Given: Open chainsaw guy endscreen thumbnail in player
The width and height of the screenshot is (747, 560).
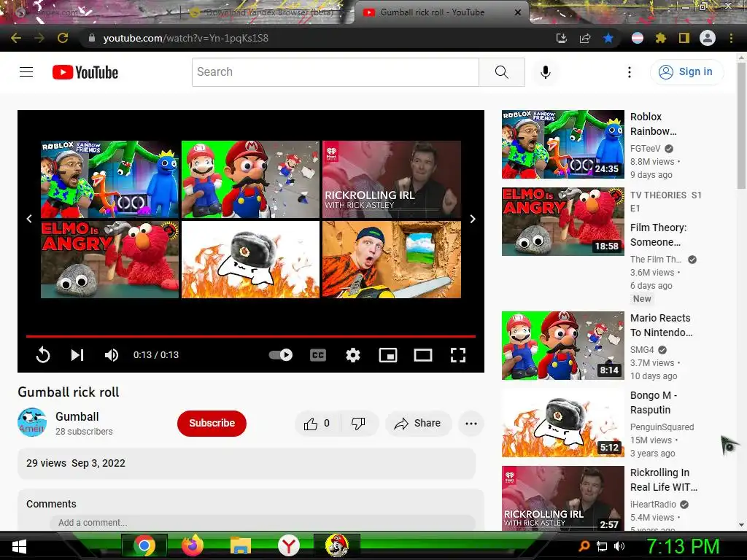Looking at the screenshot, I should coord(392,260).
